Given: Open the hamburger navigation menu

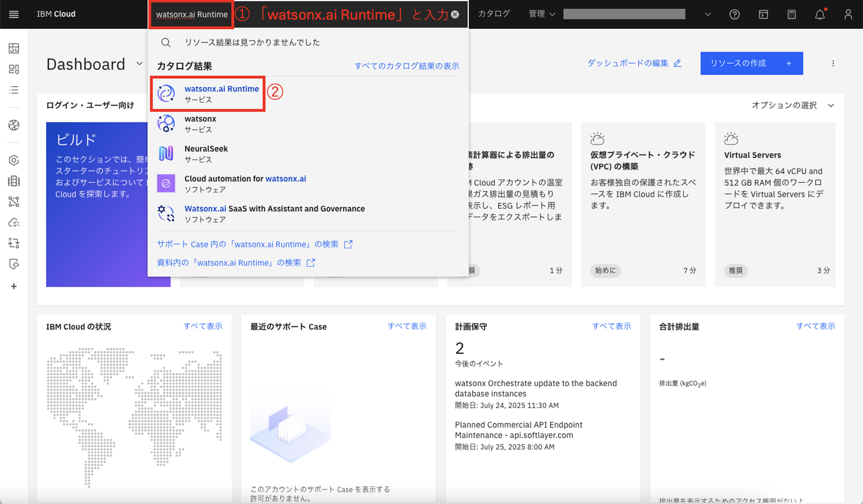Looking at the screenshot, I should point(14,14).
